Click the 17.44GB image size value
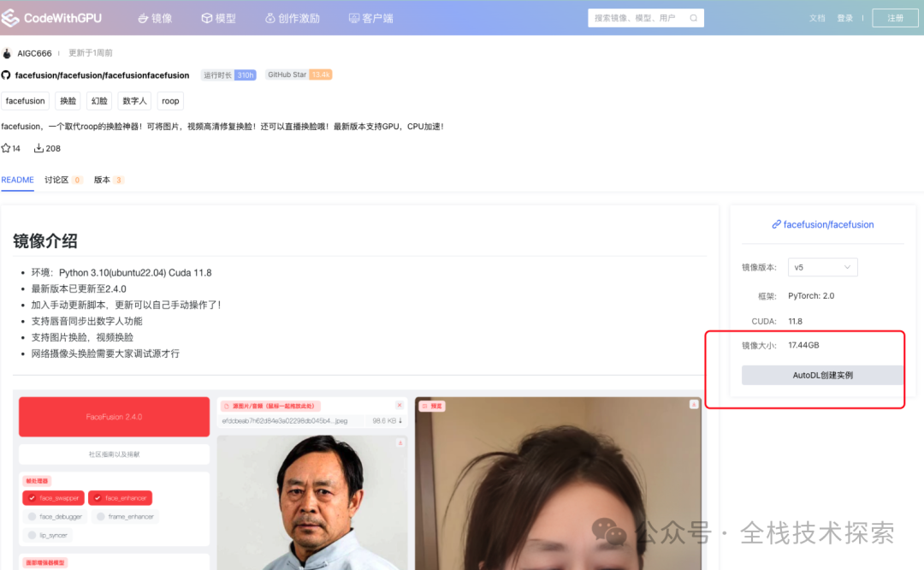This screenshot has height=570, width=924. pyautogui.click(x=803, y=346)
